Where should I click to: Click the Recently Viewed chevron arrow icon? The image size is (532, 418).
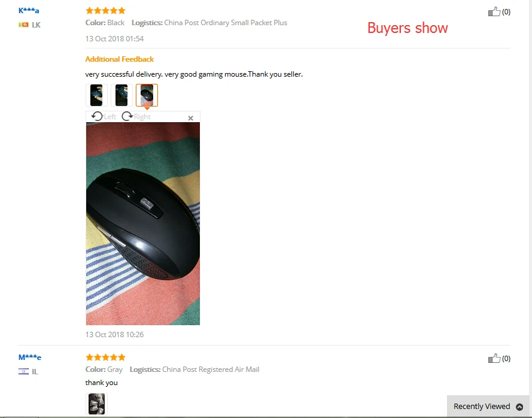click(x=519, y=407)
